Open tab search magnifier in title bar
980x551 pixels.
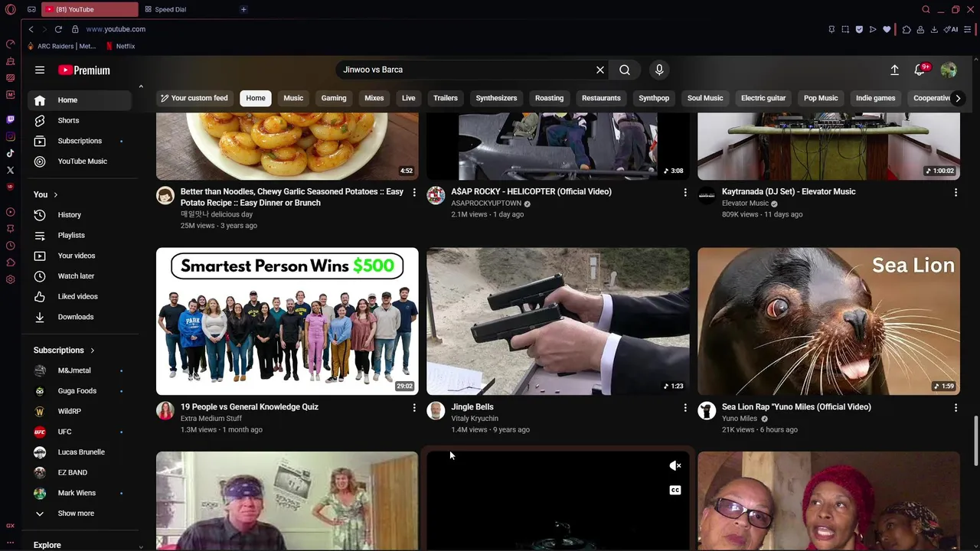point(926,9)
